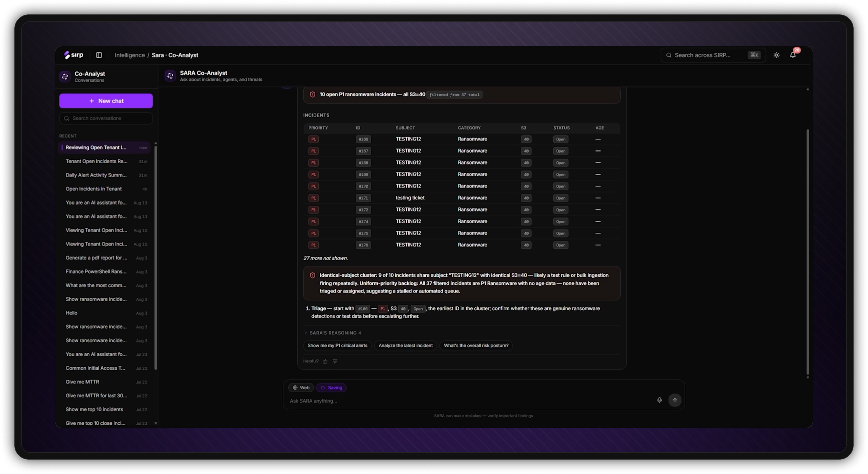Image resolution: width=868 pixels, height=474 pixels.
Task: Give thumbs up feedback
Action: [325, 362]
